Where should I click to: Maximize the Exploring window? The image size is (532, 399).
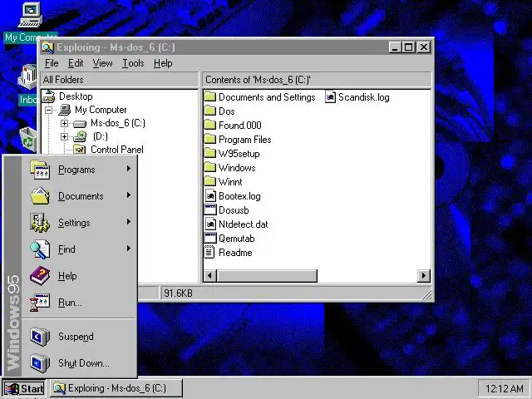[x=408, y=47]
